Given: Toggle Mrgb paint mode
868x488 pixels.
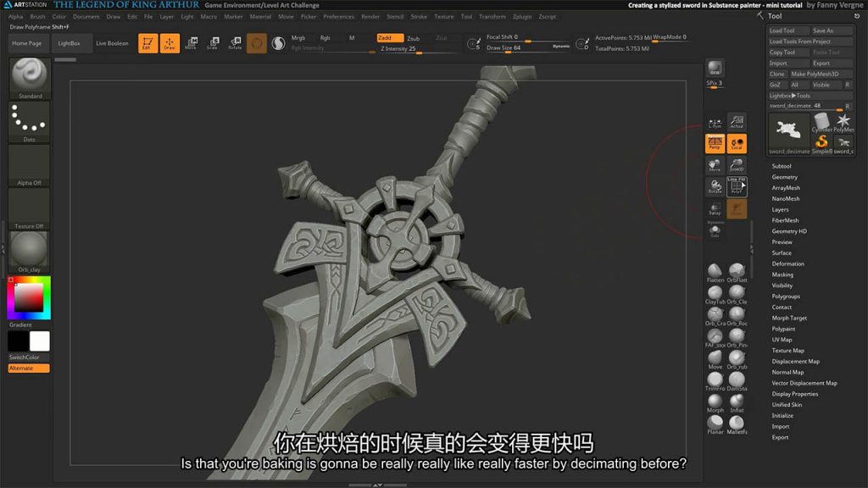Looking at the screenshot, I should (298, 37).
